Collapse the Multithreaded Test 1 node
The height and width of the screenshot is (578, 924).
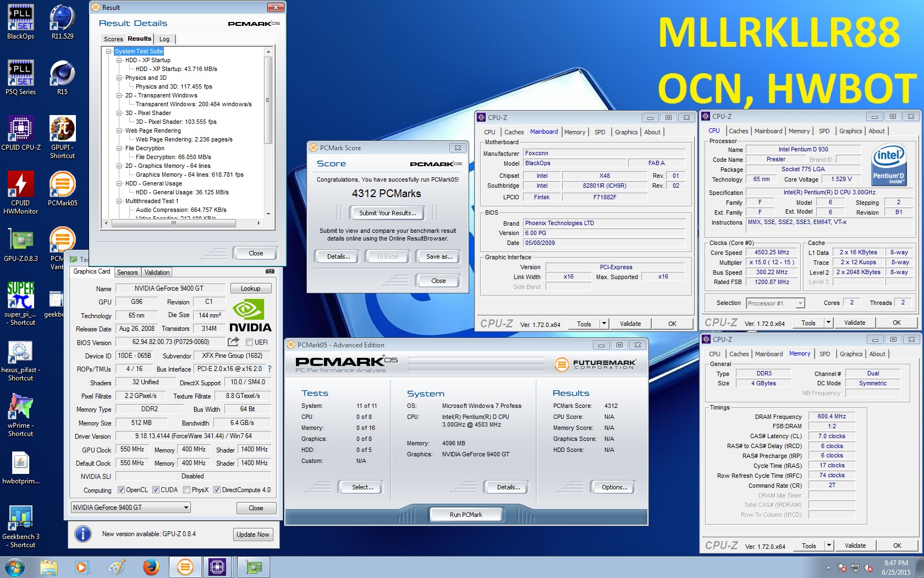tap(119, 201)
